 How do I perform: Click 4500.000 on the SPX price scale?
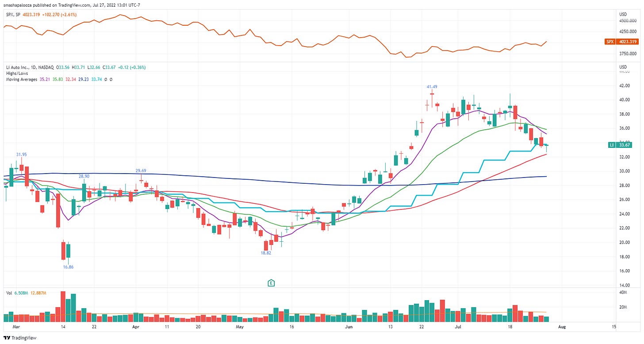point(627,20)
